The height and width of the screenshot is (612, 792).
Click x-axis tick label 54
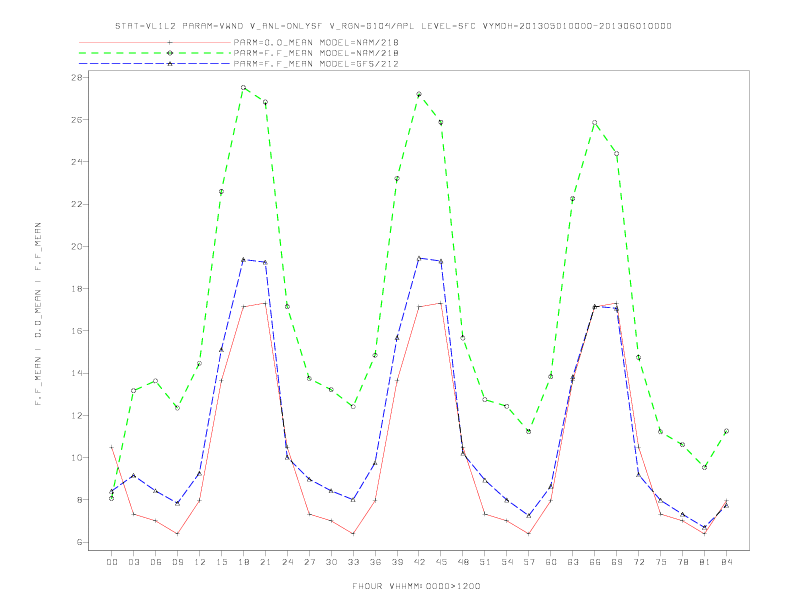coord(507,562)
